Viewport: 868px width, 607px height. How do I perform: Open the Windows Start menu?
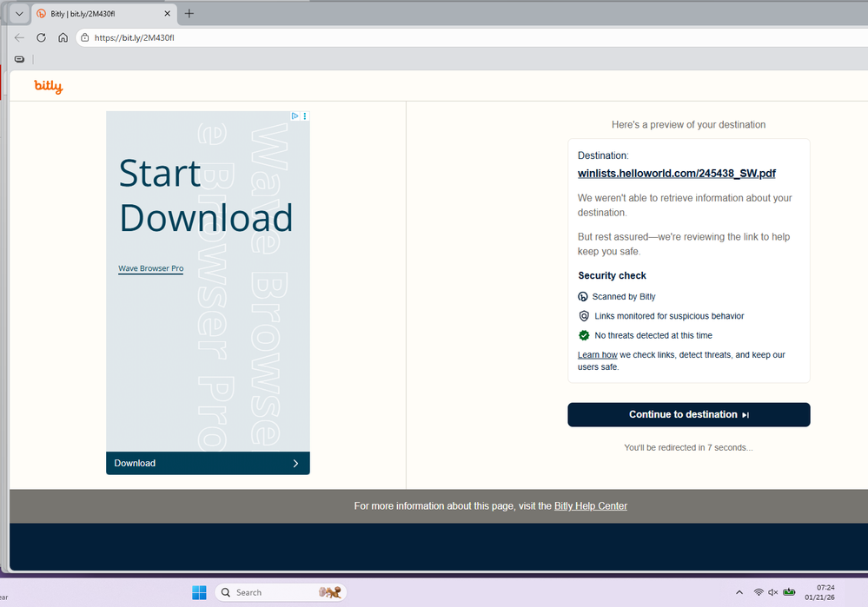tap(199, 592)
